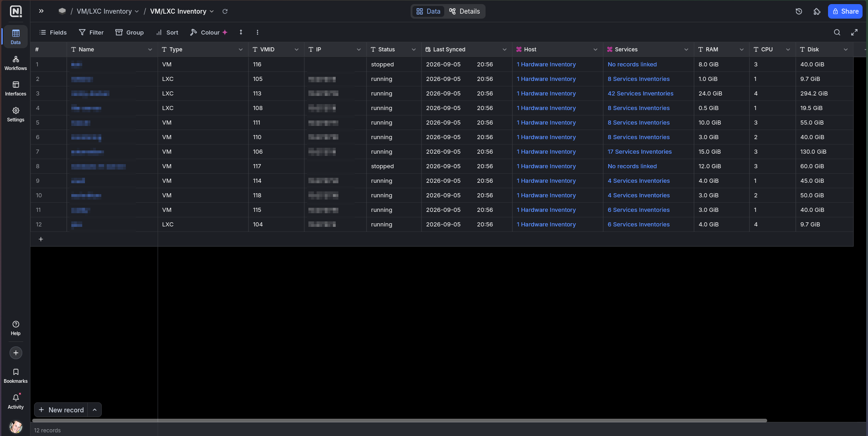Open the IP column dropdown arrow
Image resolution: width=868 pixels, height=436 pixels.
tap(359, 50)
